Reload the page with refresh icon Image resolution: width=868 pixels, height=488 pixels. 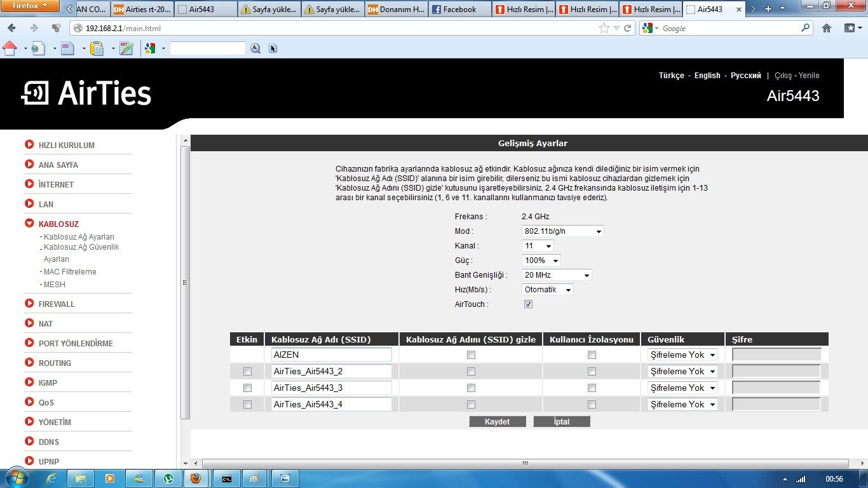pyautogui.click(x=627, y=28)
